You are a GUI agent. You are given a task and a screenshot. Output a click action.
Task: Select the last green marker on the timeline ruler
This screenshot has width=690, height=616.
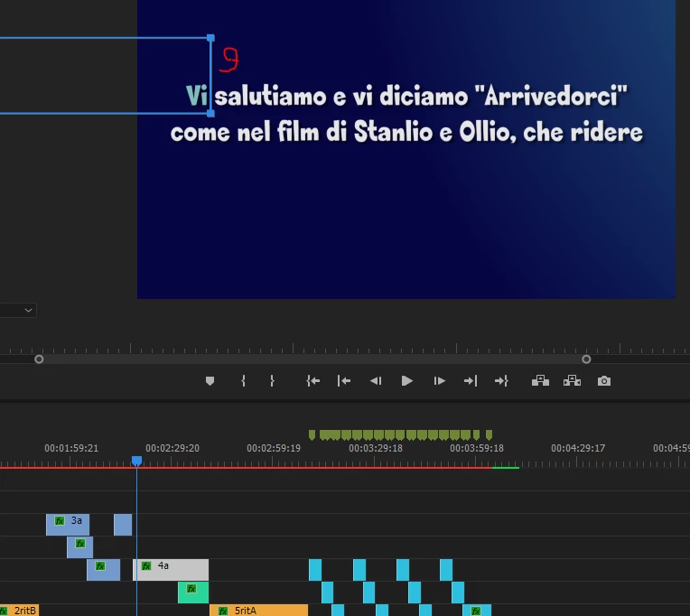click(x=489, y=435)
